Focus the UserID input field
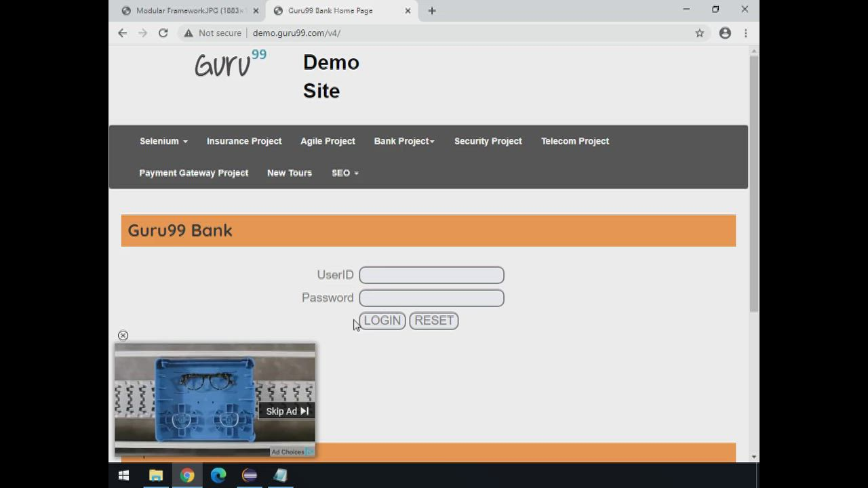The width and height of the screenshot is (868, 488). pyautogui.click(x=431, y=275)
